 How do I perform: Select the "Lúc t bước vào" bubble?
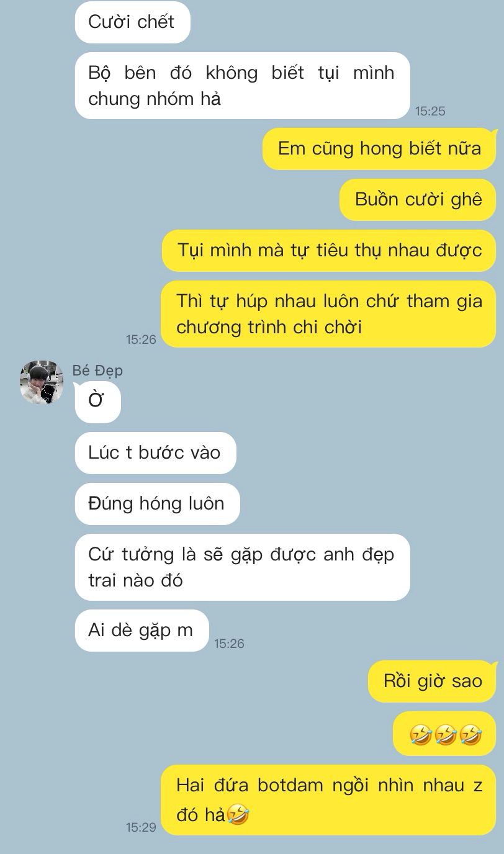pos(155,453)
